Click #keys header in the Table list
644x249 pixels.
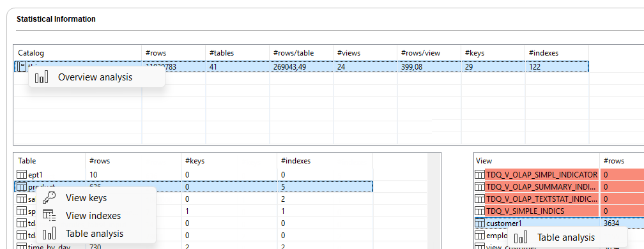click(229, 161)
